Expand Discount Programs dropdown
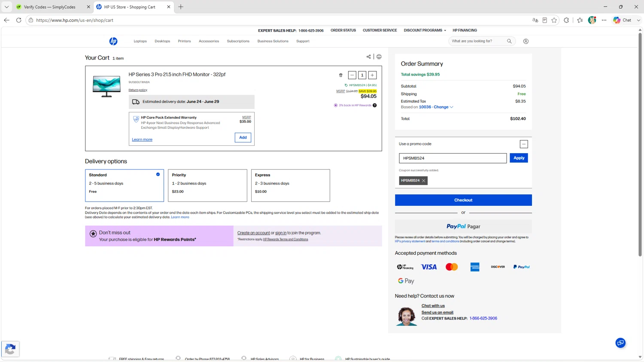Screen dimensions: 644x362 click(425, 30)
